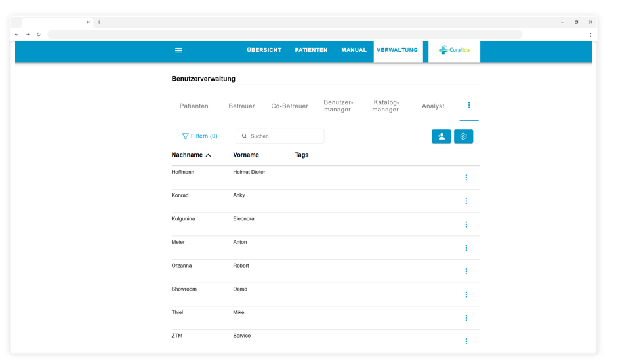Select the Service first name cell
This screenshot has width=635, height=364.
pos(242,336)
